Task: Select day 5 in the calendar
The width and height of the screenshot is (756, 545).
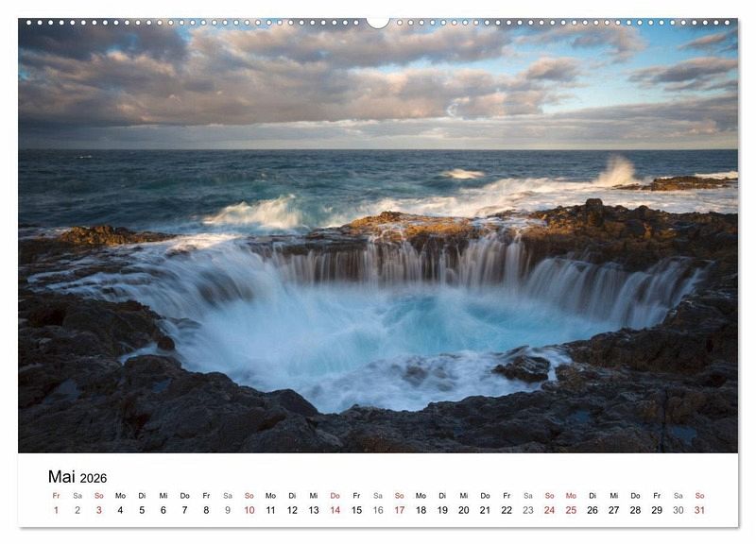Action: point(142,510)
